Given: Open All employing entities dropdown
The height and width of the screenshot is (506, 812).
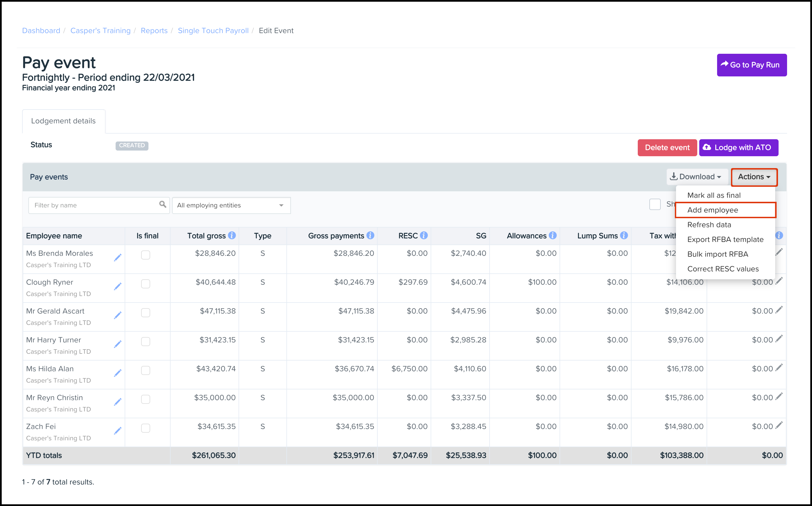Looking at the screenshot, I should pos(231,205).
